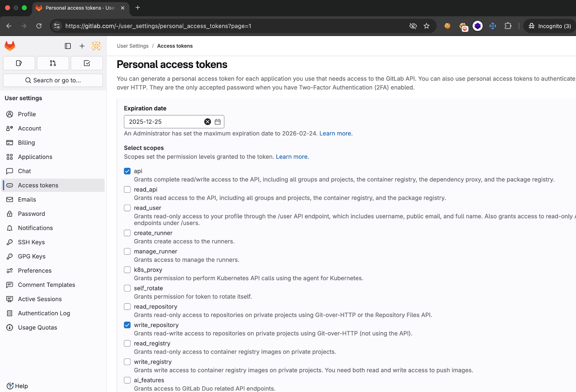Image resolution: width=576 pixels, height=392 pixels.
Task: Uncheck the write_repository scope
Action: 127,325
